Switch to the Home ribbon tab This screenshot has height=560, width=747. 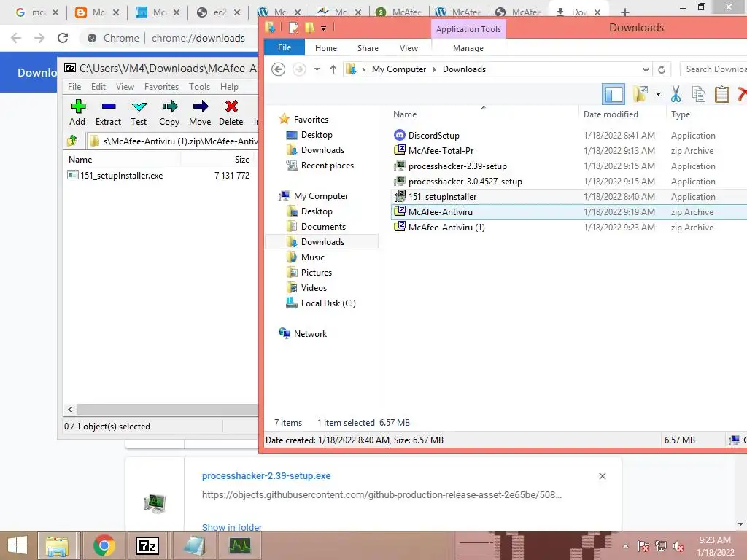click(326, 48)
